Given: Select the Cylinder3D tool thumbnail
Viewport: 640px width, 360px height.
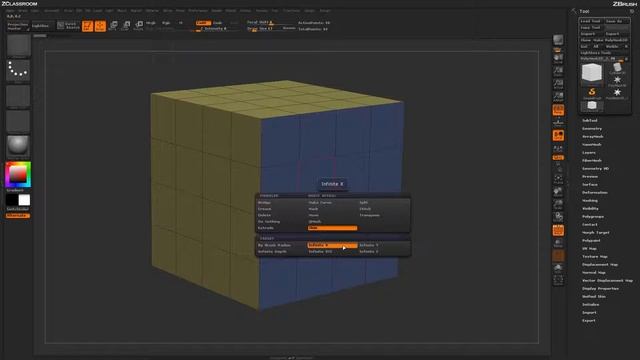Looking at the screenshot, I should tap(617, 68).
